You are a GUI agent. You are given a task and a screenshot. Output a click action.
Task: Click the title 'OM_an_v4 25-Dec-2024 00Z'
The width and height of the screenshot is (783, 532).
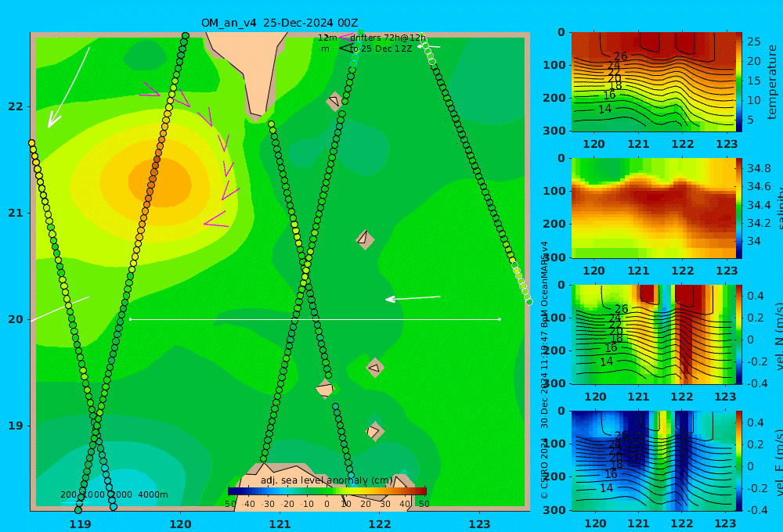[x=280, y=23]
